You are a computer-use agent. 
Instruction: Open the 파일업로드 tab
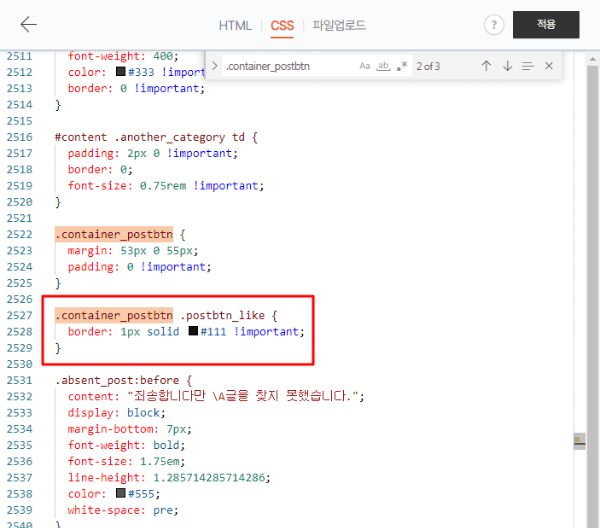point(339,25)
